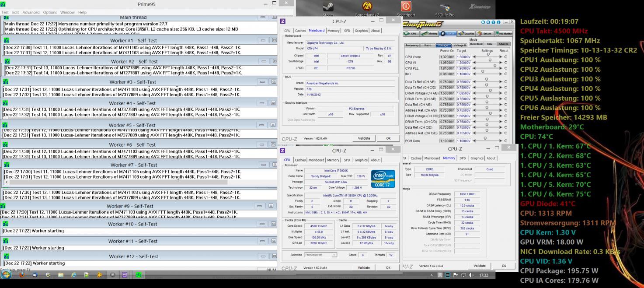Click the PCH Core Target value field
644x288 pixels.
(463, 141)
